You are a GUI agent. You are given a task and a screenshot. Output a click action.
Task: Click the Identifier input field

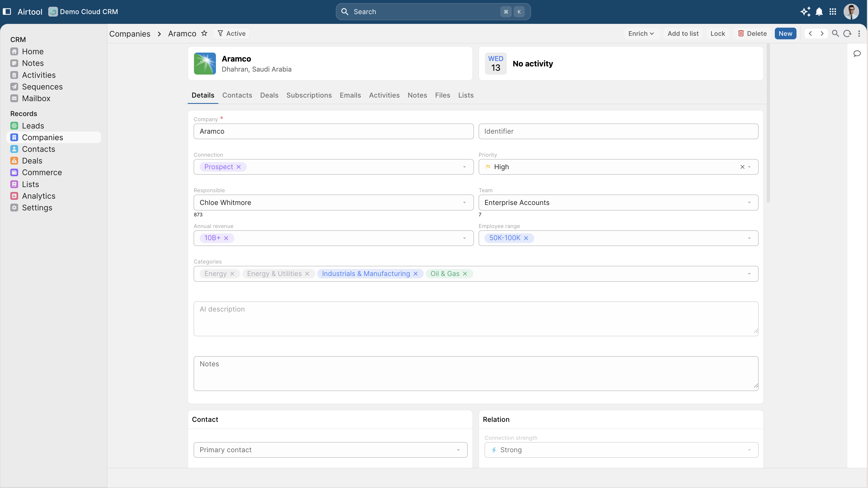618,131
